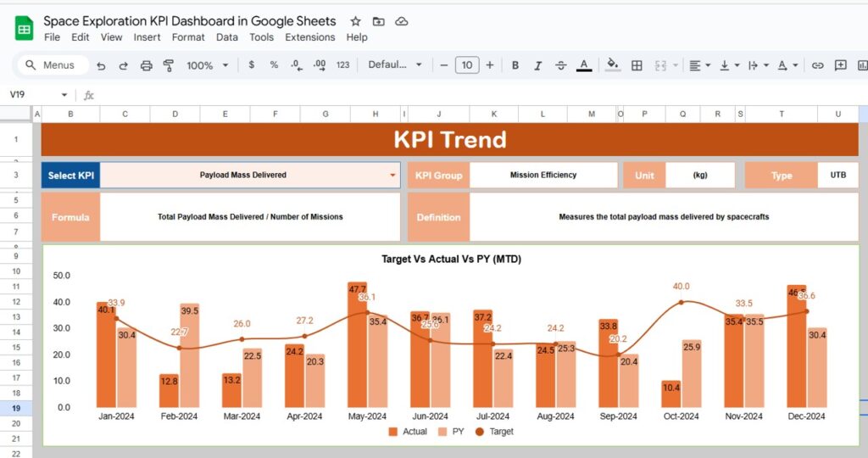Format as currency
The height and width of the screenshot is (458, 868).
[251, 64]
